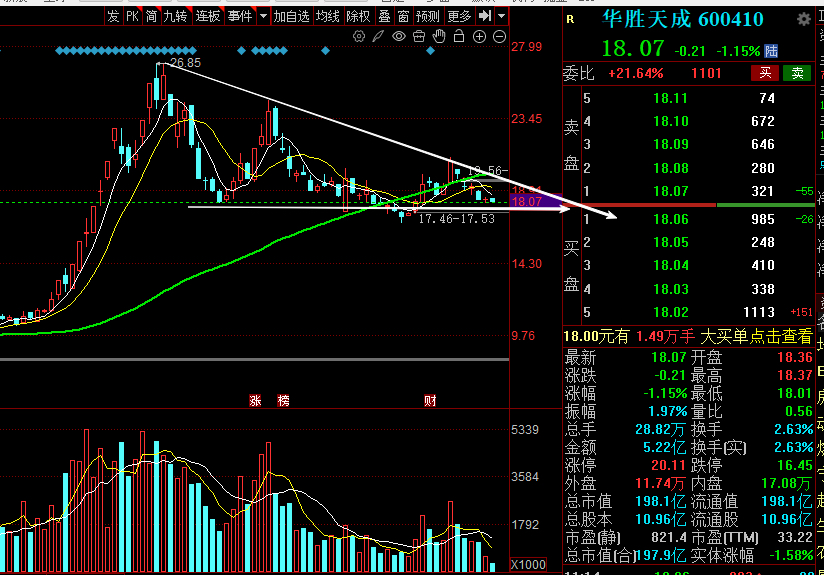
Task: Expand the dropdown next to 事件
Action: pyautogui.click(x=263, y=16)
